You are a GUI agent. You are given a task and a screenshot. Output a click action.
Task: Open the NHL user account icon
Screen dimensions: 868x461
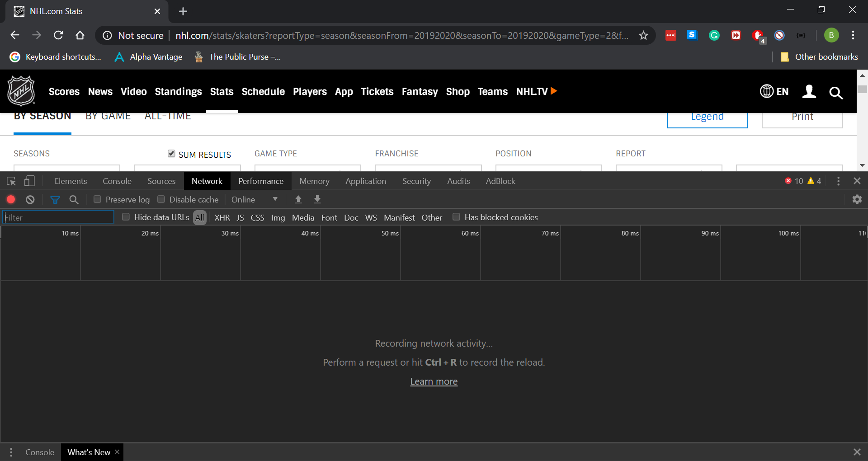point(809,91)
